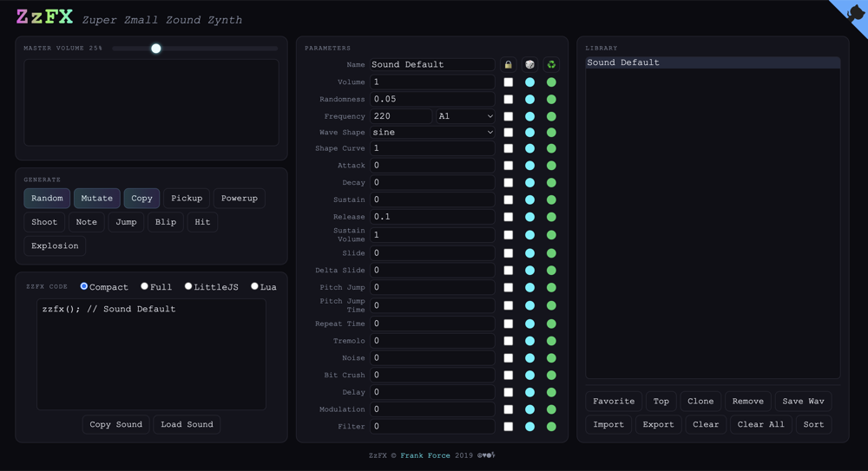Click the lock all parameters icon
The width and height of the screenshot is (868, 471).
508,65
